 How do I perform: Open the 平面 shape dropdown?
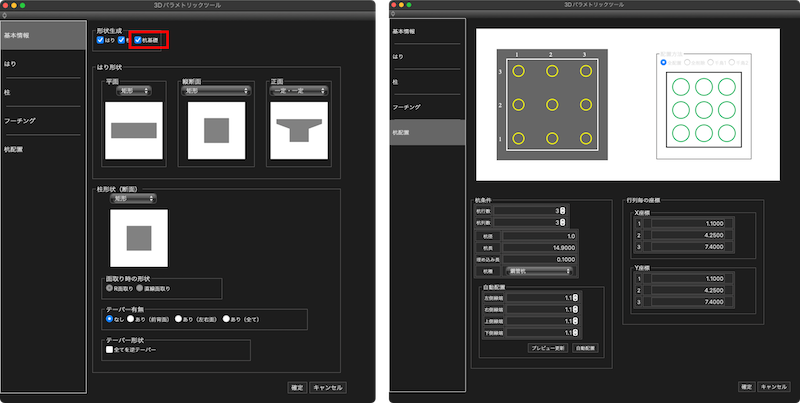tap(132, 91)
